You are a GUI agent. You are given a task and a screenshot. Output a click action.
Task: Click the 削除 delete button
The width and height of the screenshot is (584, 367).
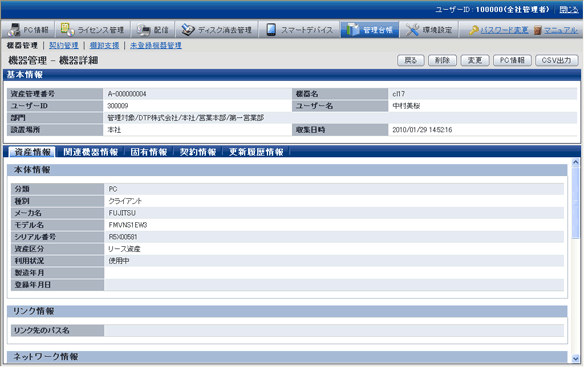[x=442, y=60]
